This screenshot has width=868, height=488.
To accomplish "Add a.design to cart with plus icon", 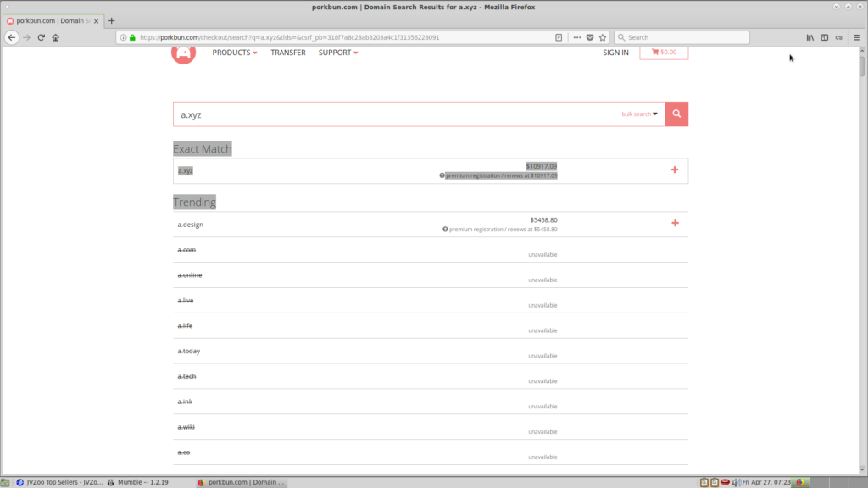I will point(675,223).
